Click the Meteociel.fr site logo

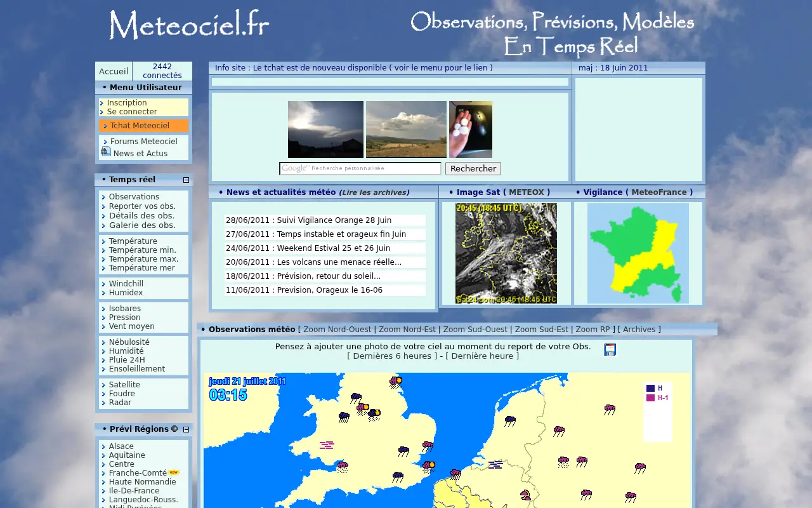189,25
